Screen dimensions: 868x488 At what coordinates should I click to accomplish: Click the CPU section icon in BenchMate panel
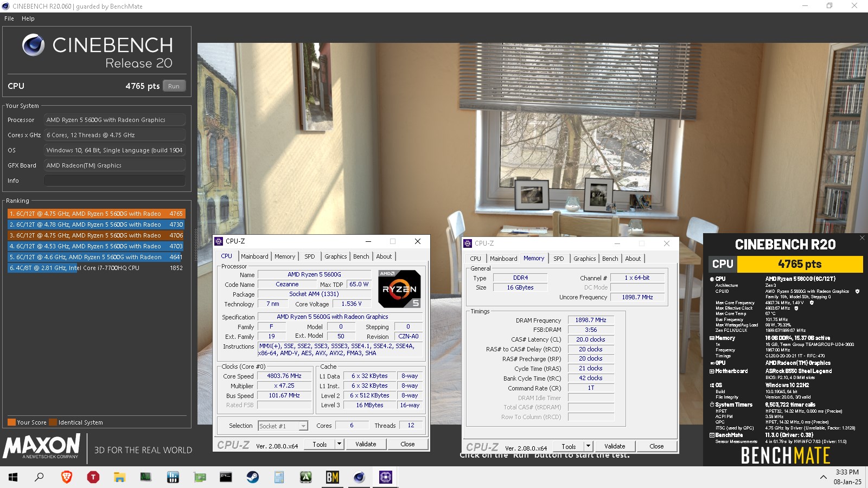(x=712, y=279)
